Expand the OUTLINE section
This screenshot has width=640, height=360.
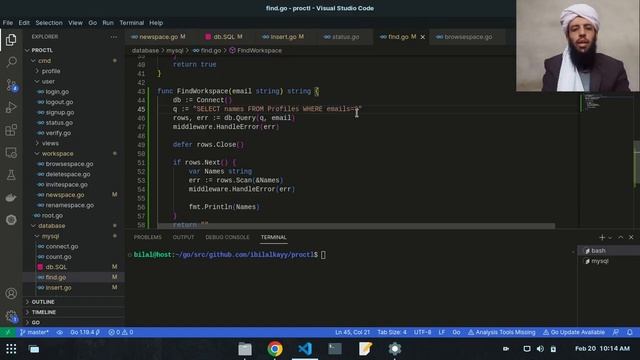click(73, 302)
